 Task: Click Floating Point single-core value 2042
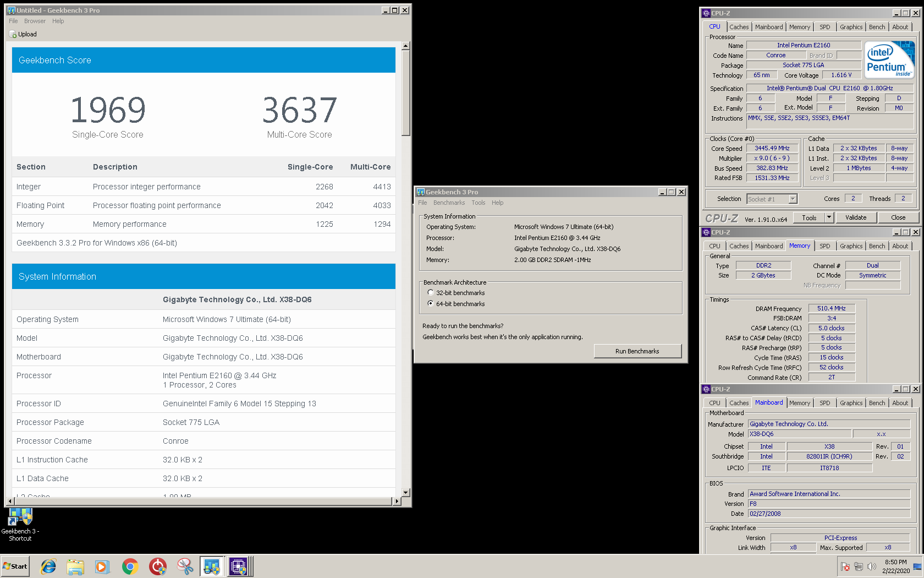[x=324, y=205]
